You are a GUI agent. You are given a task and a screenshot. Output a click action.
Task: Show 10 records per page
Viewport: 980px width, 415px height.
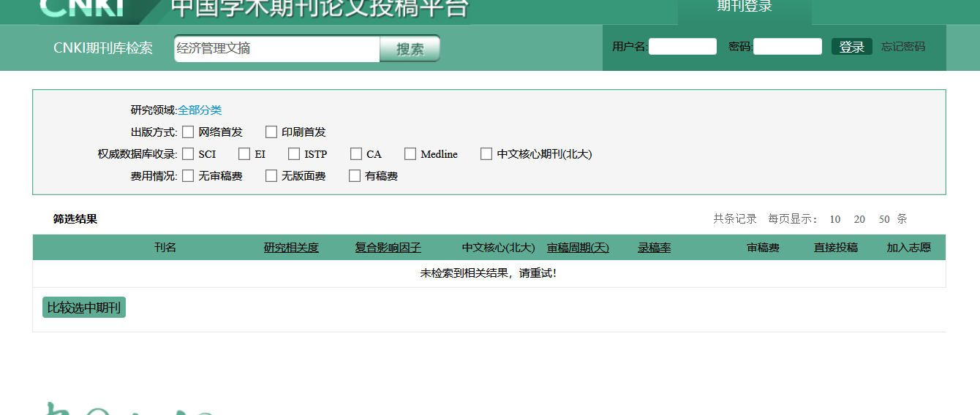click(x=835, y=219)
